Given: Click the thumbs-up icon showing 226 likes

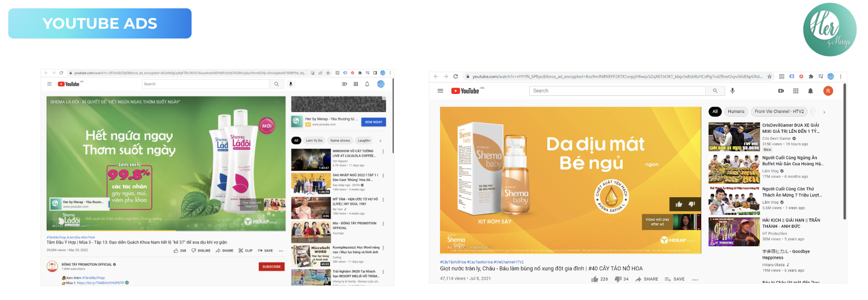Looking at the screenshot, I should click(x=595, y=279).
